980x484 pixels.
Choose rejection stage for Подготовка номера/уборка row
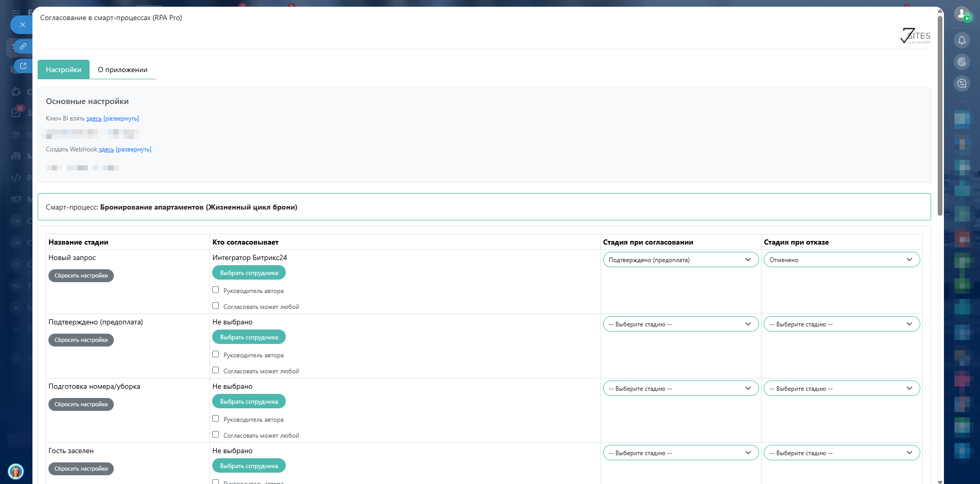point(841,388)
